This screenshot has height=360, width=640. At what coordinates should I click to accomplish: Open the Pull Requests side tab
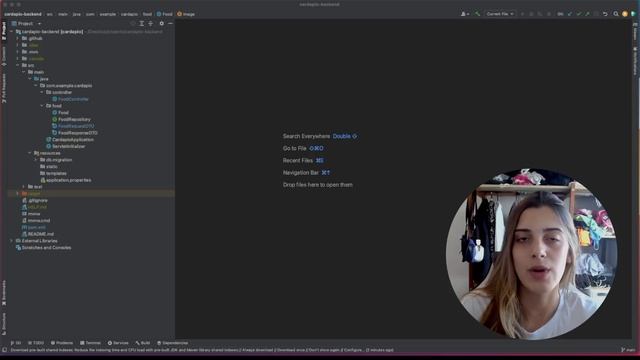point(4,88)
